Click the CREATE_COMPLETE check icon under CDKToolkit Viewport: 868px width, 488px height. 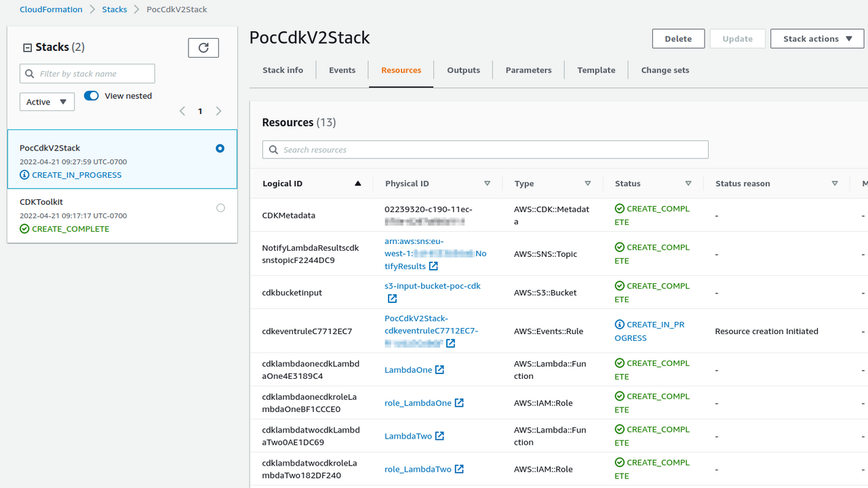[x=24, y=229]
